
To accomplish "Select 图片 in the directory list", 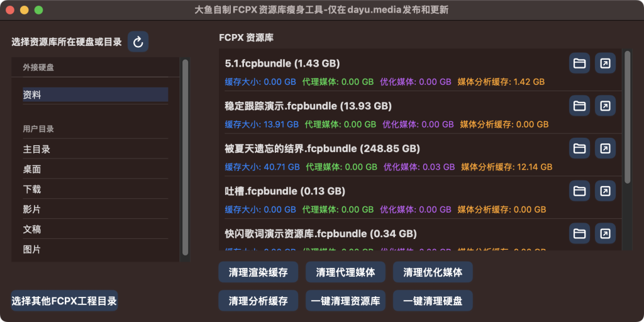I will point(96,249).
